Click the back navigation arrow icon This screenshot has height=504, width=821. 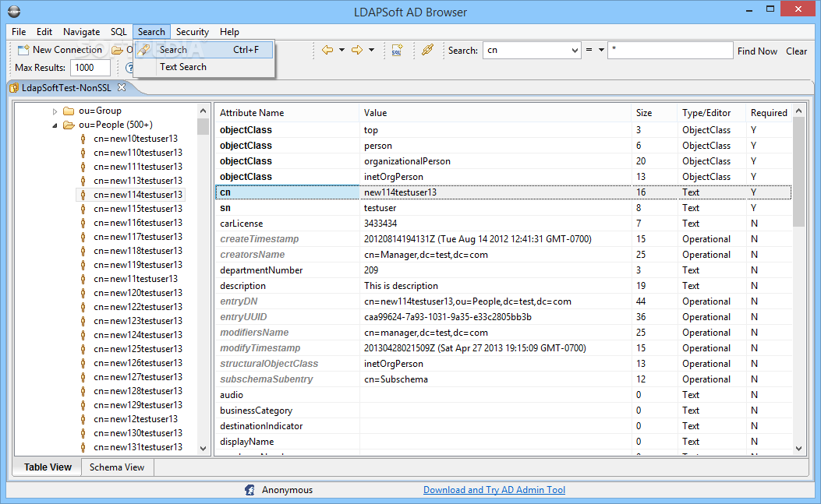coord(327,50)
